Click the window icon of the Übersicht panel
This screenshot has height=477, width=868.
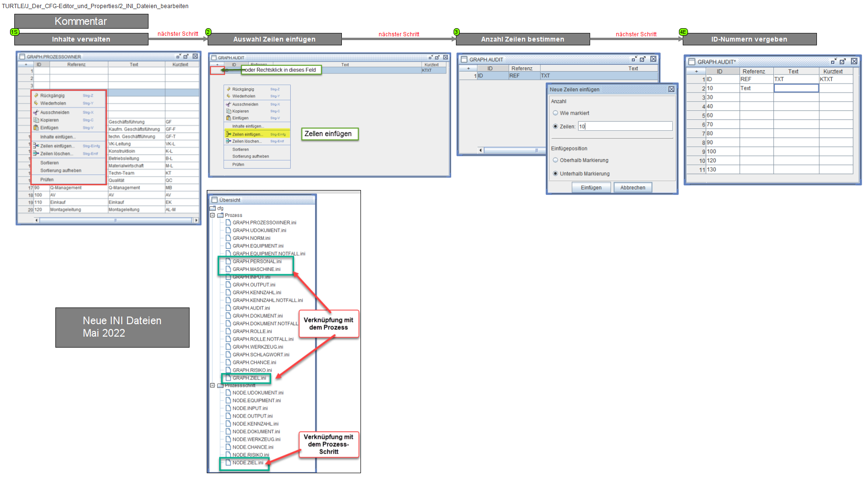tap(214, 200)
